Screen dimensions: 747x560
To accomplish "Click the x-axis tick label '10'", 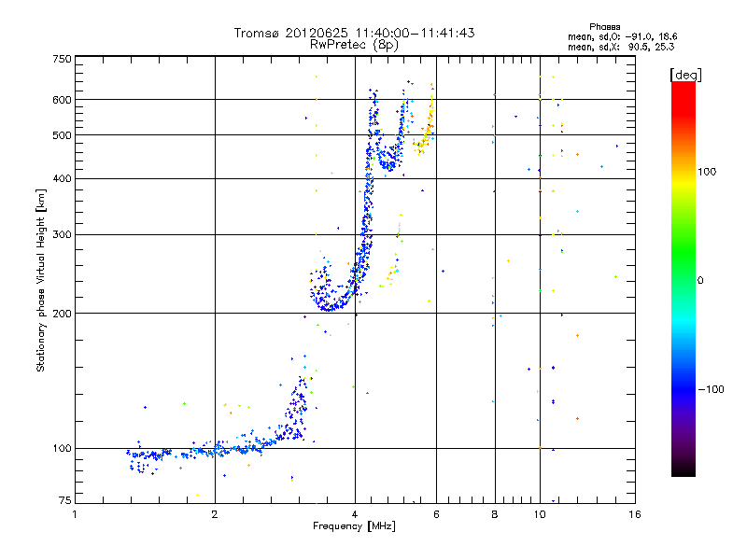I will pos(540,514).
